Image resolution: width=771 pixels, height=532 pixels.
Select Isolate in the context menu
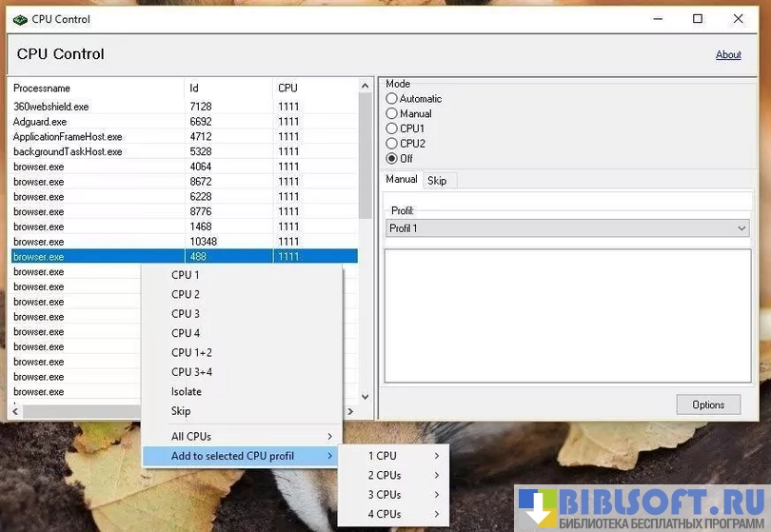(187, 392)
